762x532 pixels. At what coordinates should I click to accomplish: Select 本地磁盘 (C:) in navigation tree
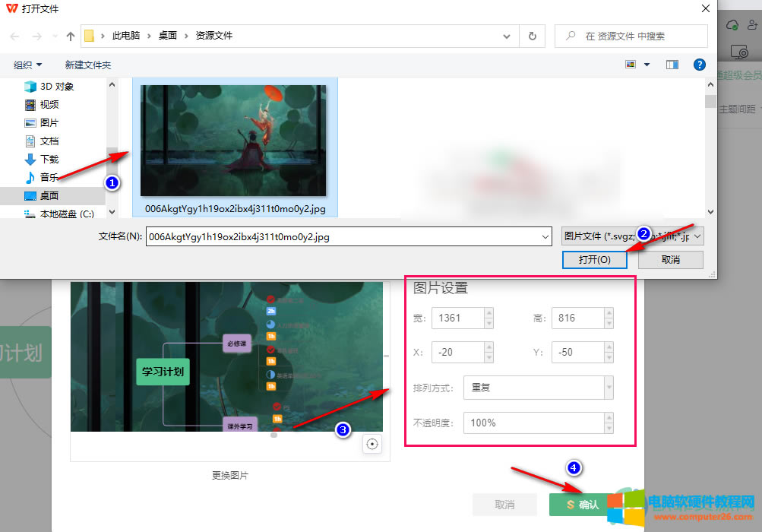(x=65, y=214)
